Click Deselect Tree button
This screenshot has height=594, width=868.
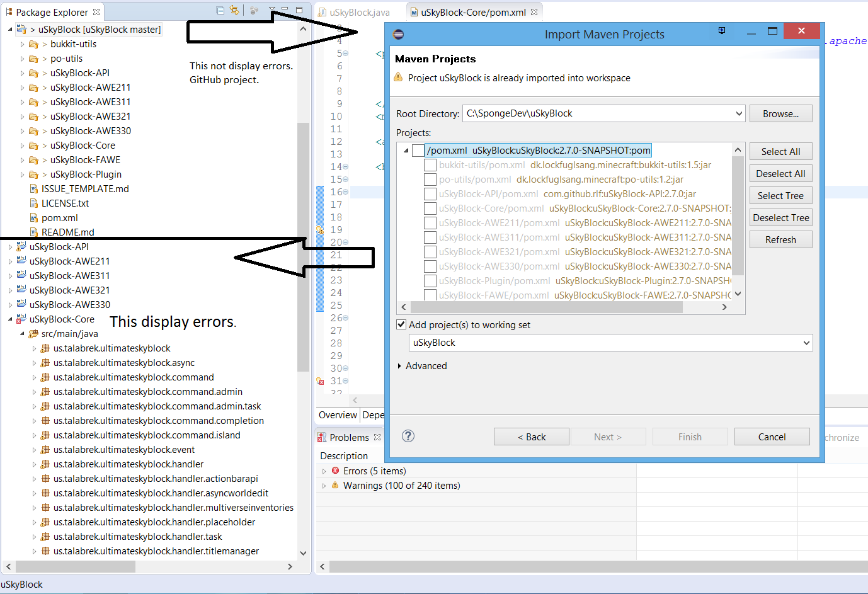[780, 217]
